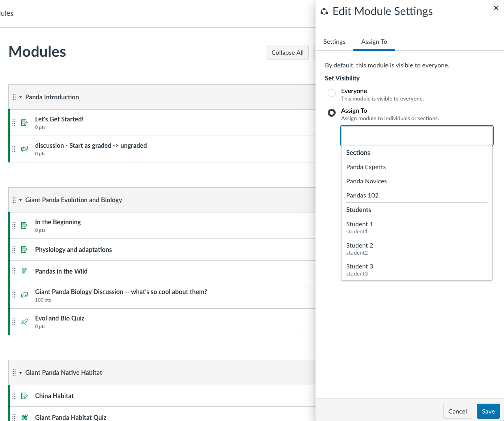Select the Assign To radio button
The height and width of the screenshot is (421, 504).
(332, 113)
